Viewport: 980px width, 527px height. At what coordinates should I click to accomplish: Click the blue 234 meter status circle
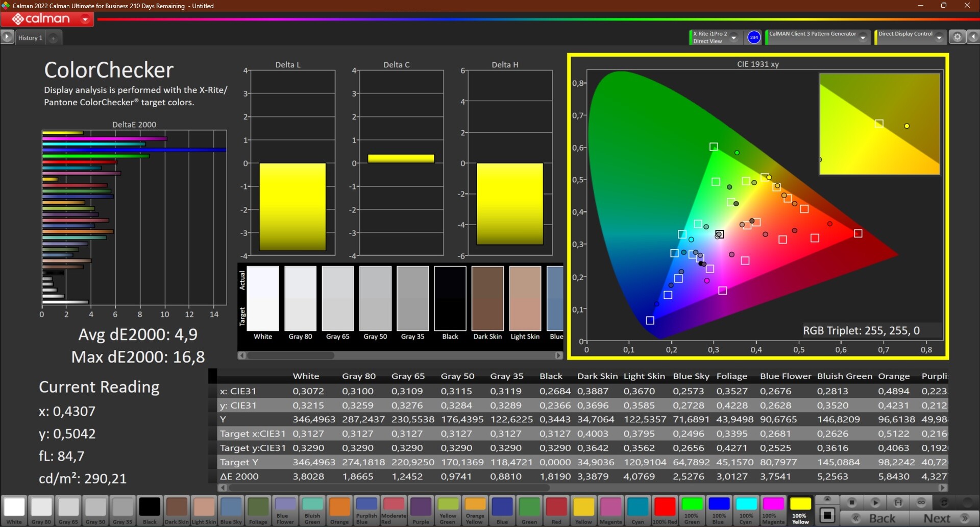point(754,37)
